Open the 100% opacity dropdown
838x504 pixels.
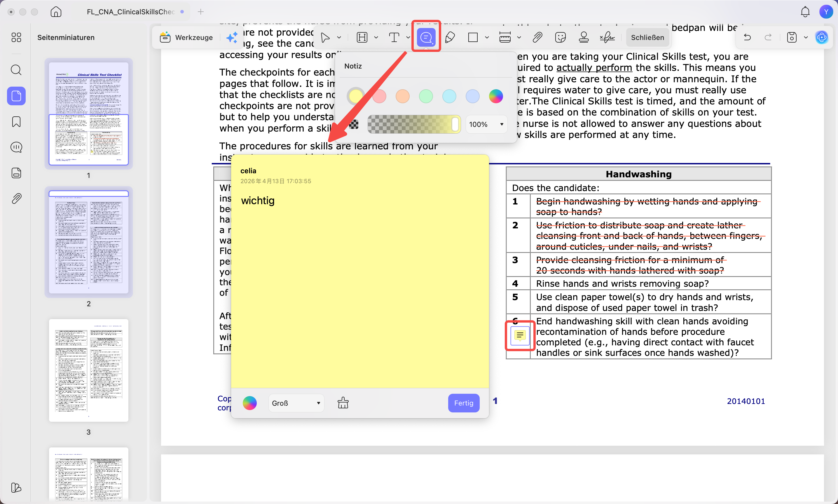tap(486, 124)
